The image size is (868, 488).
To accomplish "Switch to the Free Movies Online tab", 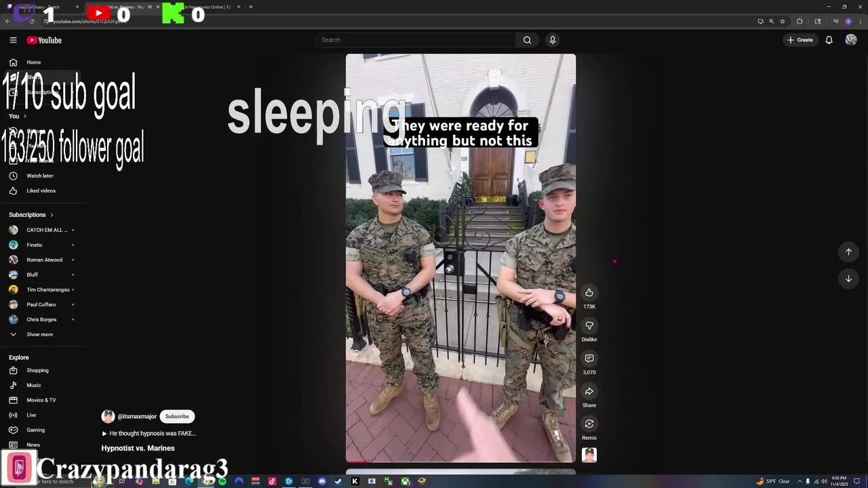I will point(203,7).
